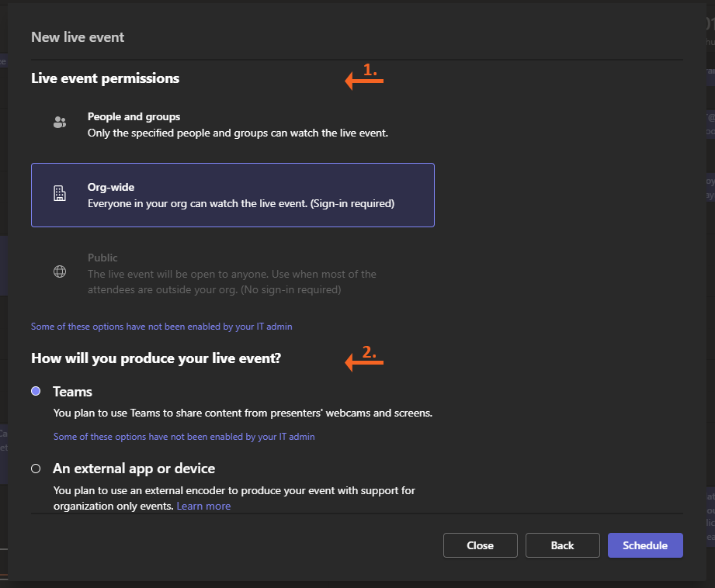Select the external app or device radio button
This screenshot has width=715, height=588.
click(36, 469)
